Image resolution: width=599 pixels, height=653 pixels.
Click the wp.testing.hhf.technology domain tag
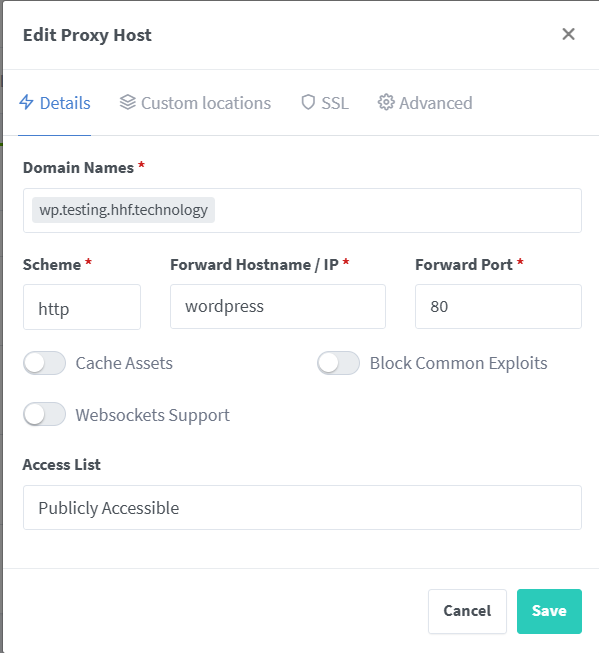click(x=123, y=210)
